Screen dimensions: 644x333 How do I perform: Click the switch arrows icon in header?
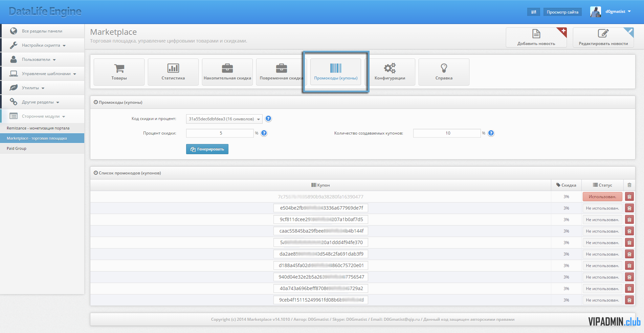coord(534,12)
